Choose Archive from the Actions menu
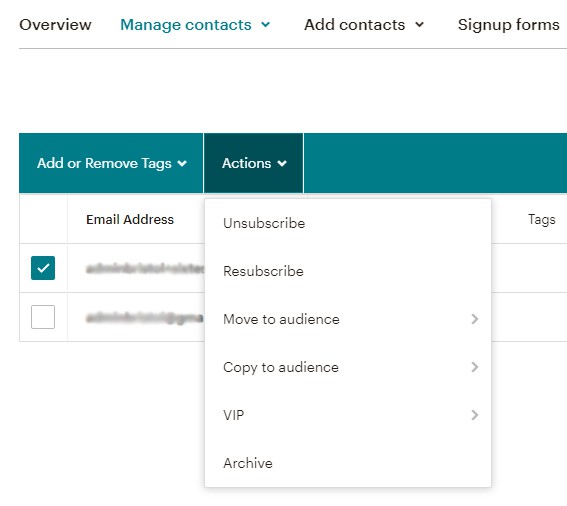The height and width of the screenshot is (506, 567). tap(348, 463)
